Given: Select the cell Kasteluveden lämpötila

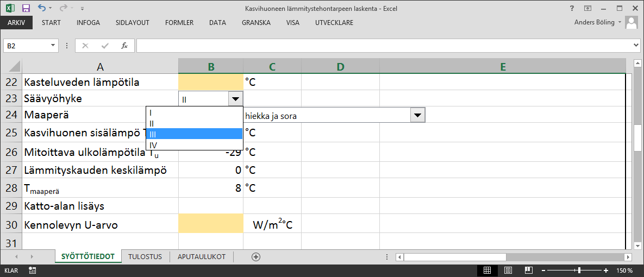Looking at the screenshot, I should click(x=100, y=82).
